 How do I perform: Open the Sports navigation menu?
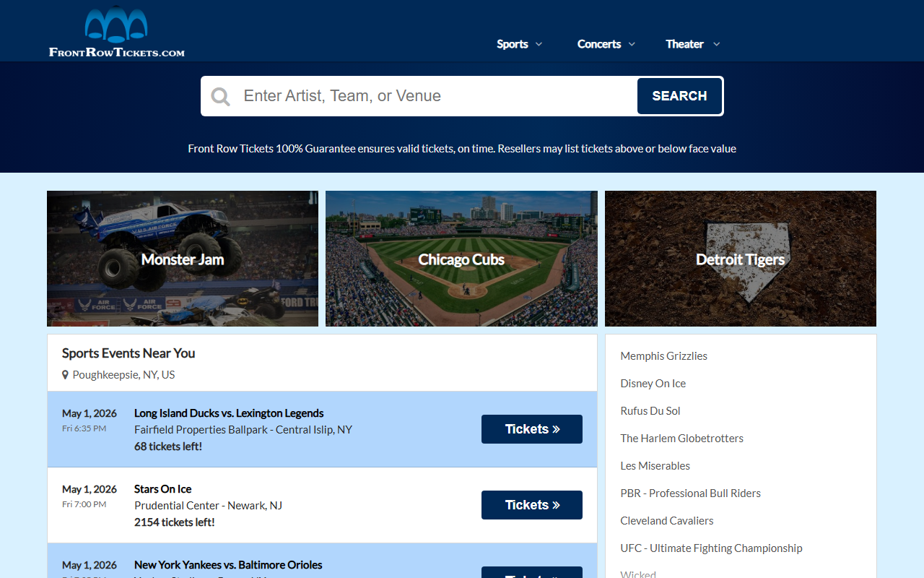pos(513,44)
